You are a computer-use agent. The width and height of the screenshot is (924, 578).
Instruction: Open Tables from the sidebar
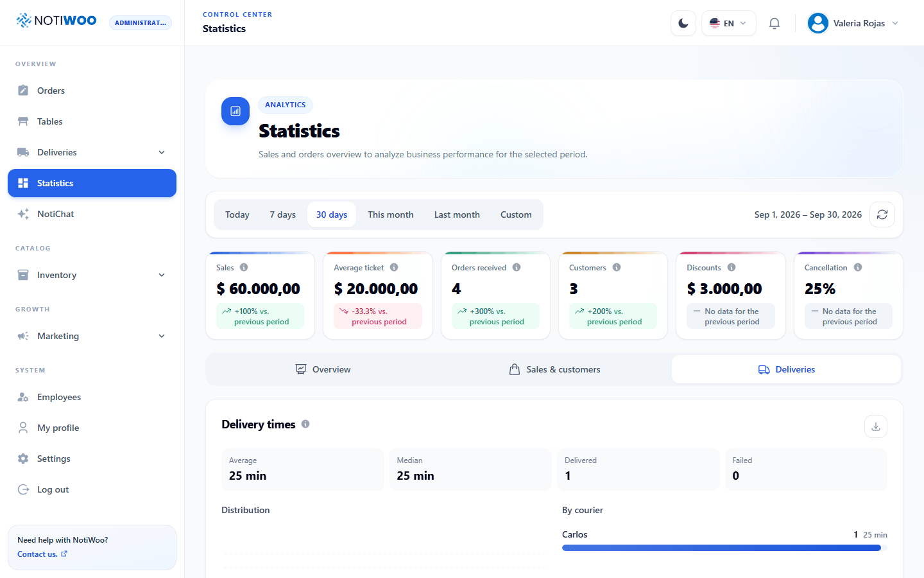point(92,121)
